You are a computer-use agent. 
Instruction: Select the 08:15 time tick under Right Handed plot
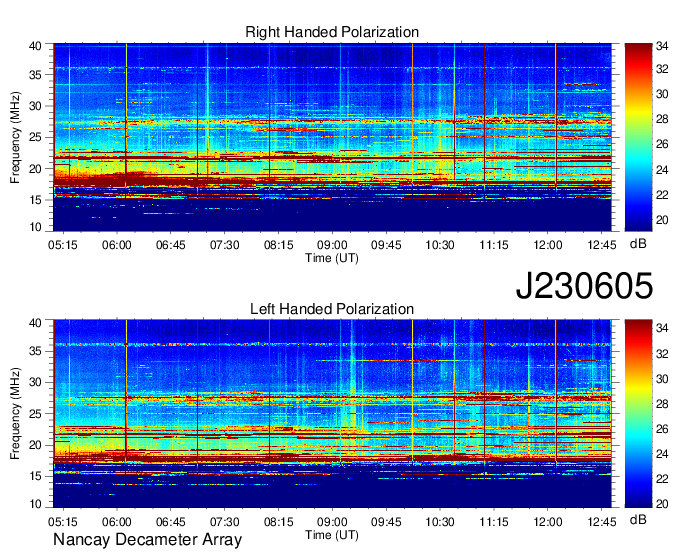pyautogui.click(x=278, y=245)
